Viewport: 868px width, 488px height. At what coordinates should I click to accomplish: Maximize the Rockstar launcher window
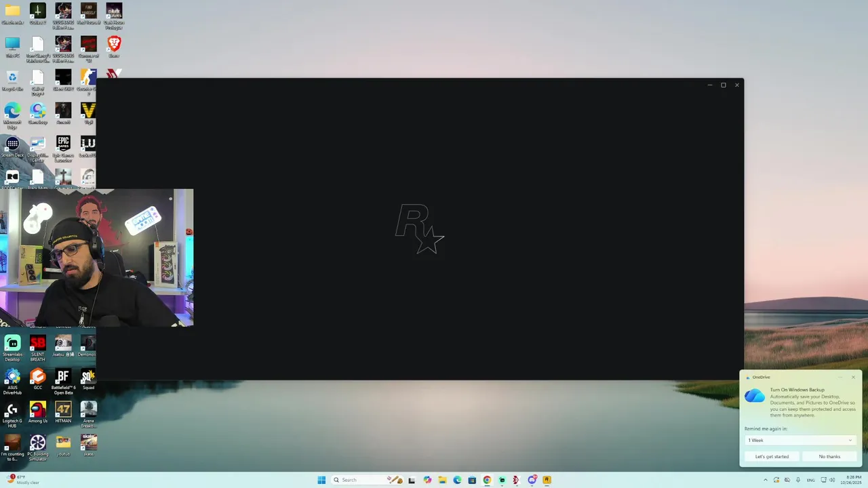[723, 85]
